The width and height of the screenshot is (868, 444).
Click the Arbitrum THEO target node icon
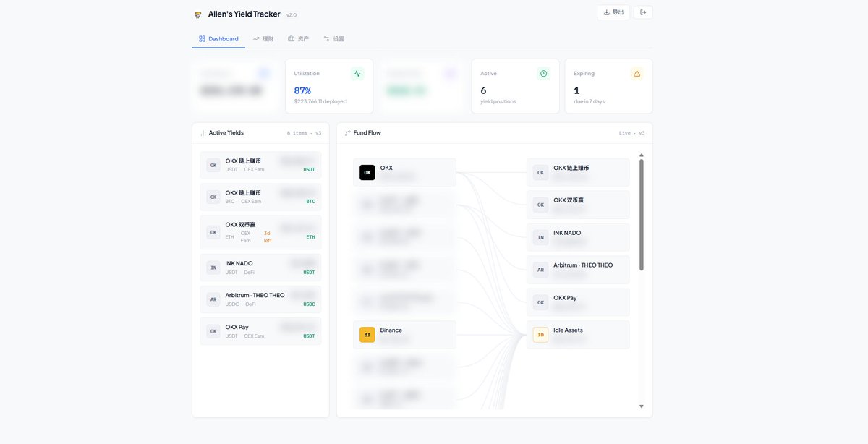pos(540,270)
